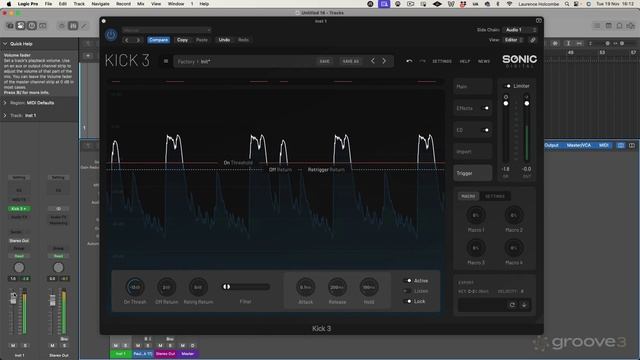Click the Macro 1 knob
640x360 pixels.
click(x=476, y=215)
